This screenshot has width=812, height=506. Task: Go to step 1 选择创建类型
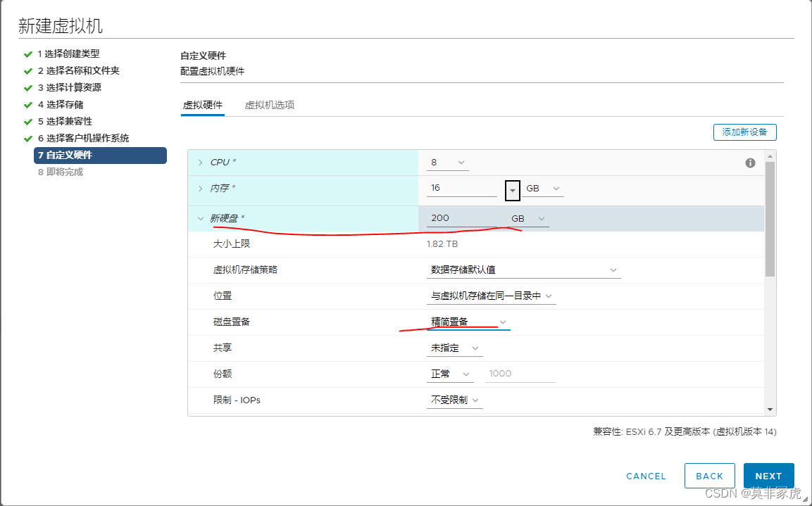(68, 53)
